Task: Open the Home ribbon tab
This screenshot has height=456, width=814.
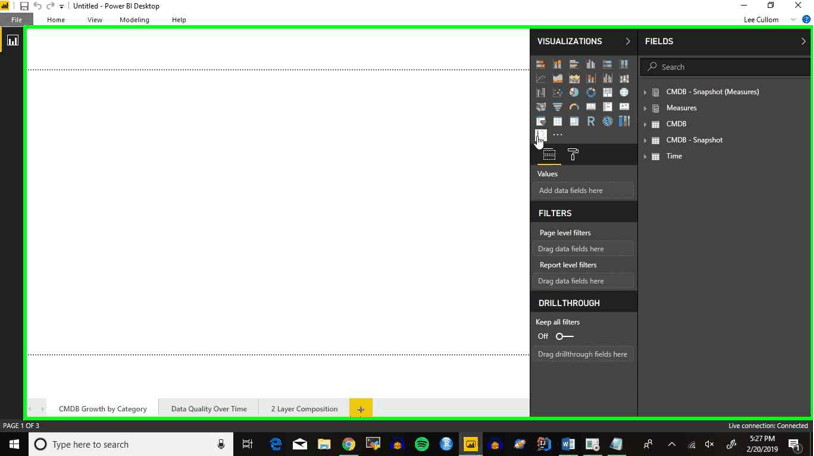Action: (x=56, y=20)
